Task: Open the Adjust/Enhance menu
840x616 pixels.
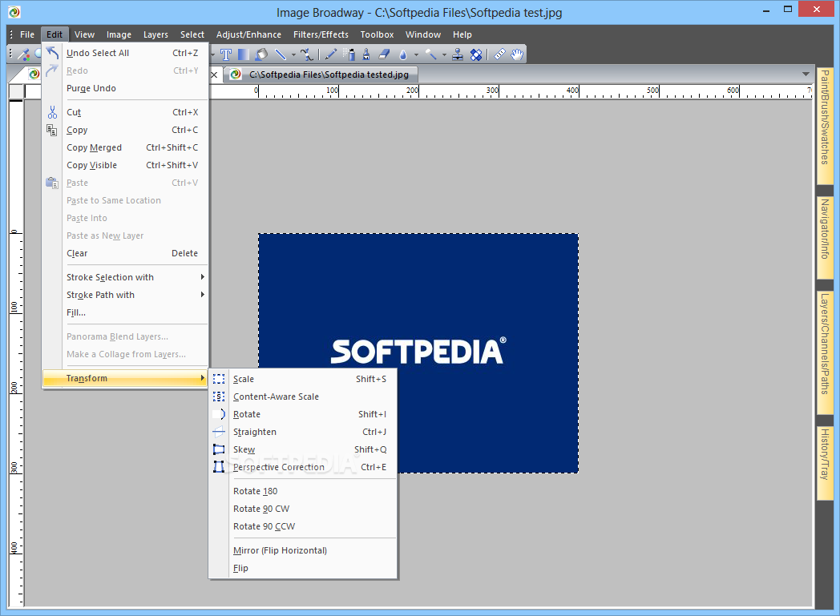Action: pos(248,34)
